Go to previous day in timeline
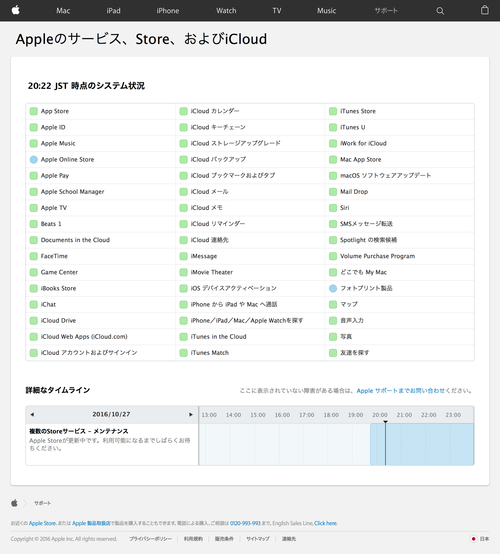The width and height of the screenshot is (500, 554). click(32, 414)
